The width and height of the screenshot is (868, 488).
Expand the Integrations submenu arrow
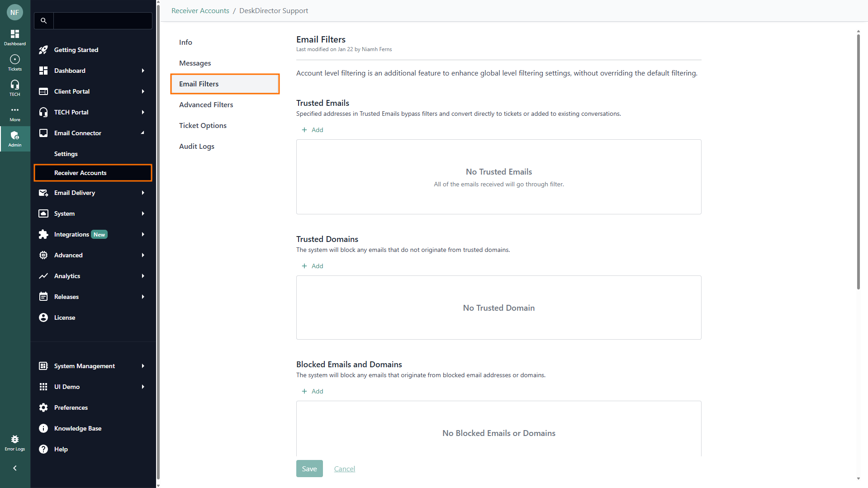[143, 234]
